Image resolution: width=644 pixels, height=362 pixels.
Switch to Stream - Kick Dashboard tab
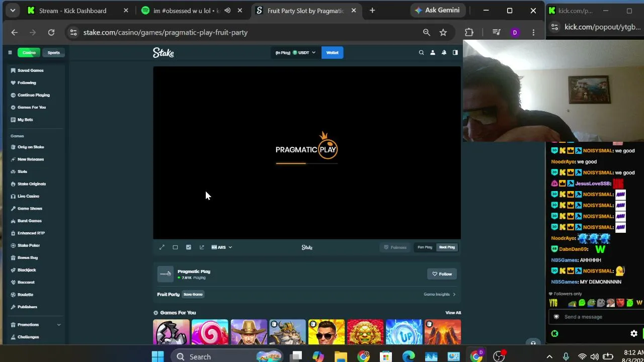[x=72, y=11]
